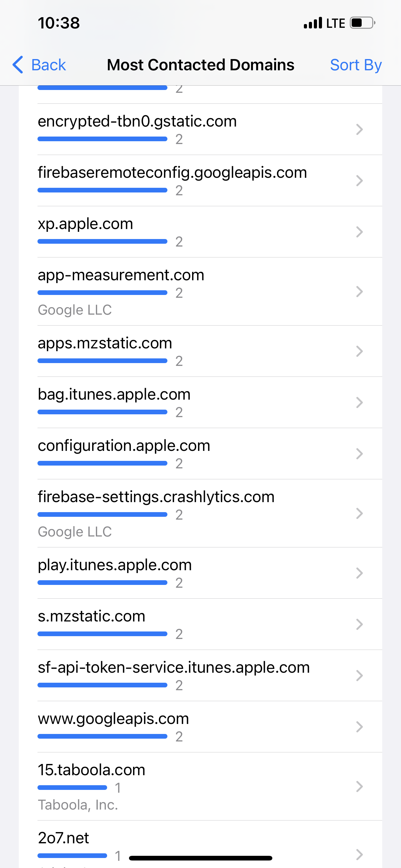Tap the arrow next to s.mzstatic.com

359,624
